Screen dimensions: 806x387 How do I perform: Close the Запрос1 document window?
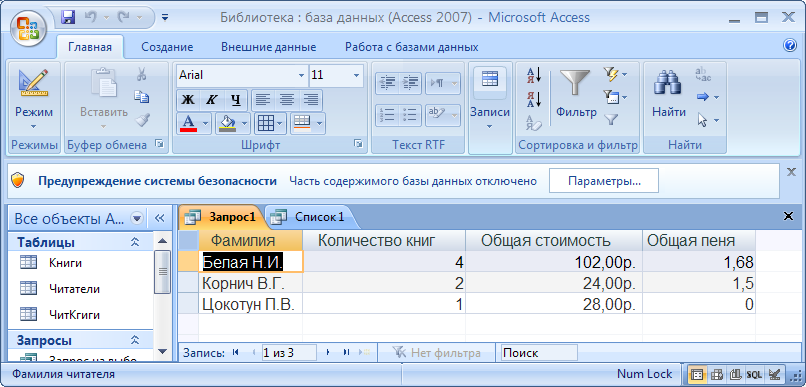click(x=788, y=216)
